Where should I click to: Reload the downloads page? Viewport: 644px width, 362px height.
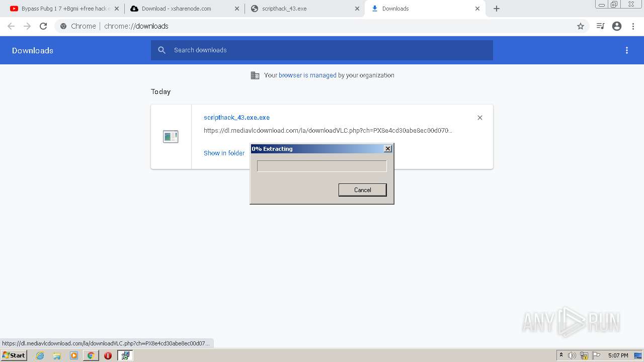[43, 26]
